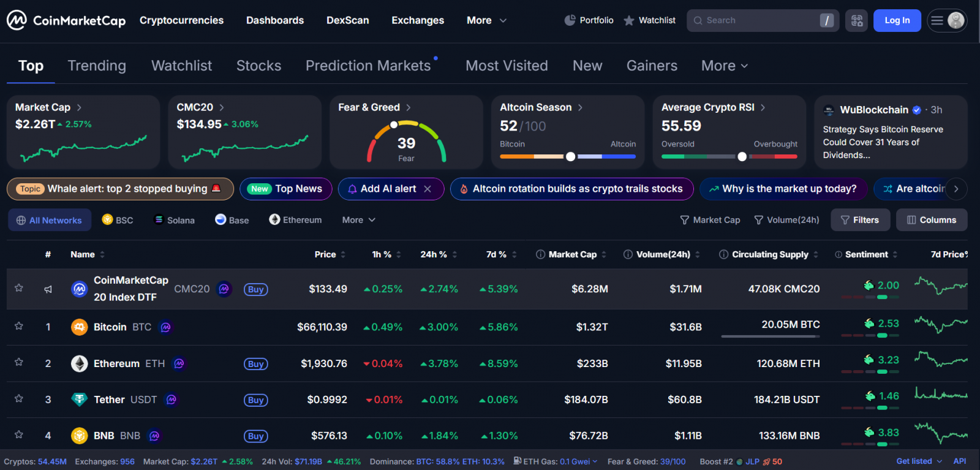Expand the More menu in top navigation

486,20
